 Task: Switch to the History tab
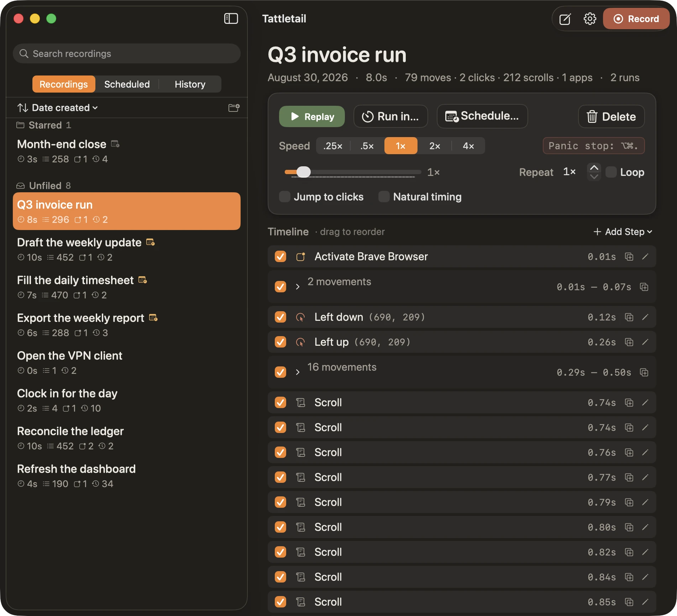point(190,84)
